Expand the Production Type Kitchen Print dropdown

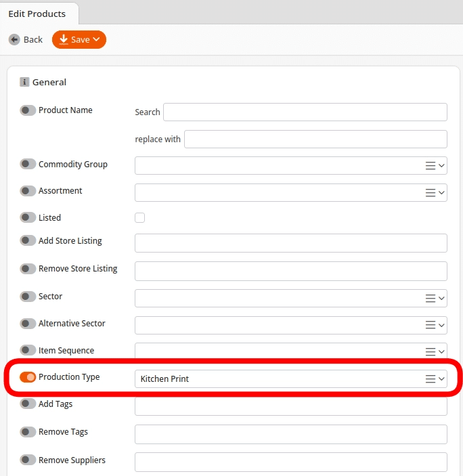[278, 378]
